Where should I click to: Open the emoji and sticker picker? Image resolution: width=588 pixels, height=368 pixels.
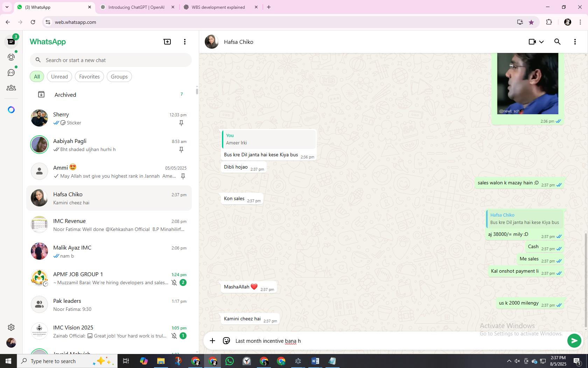[226, 341]
